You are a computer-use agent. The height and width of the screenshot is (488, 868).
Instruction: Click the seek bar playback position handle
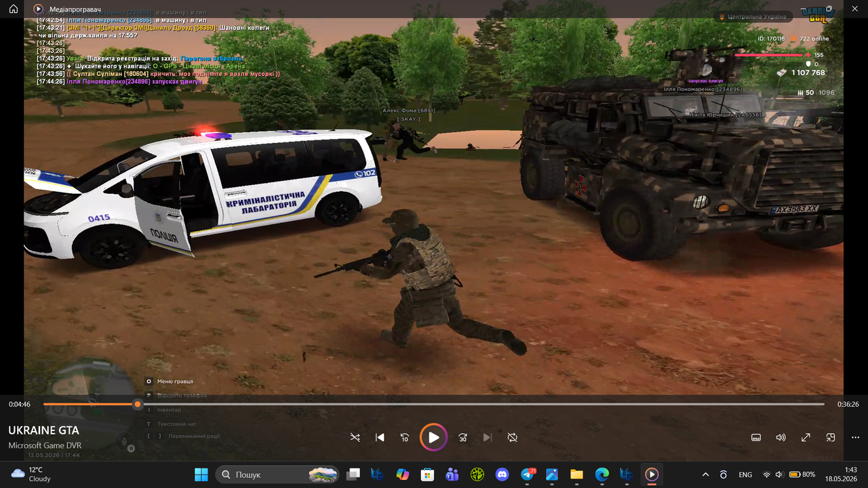(x=138, y=404)
